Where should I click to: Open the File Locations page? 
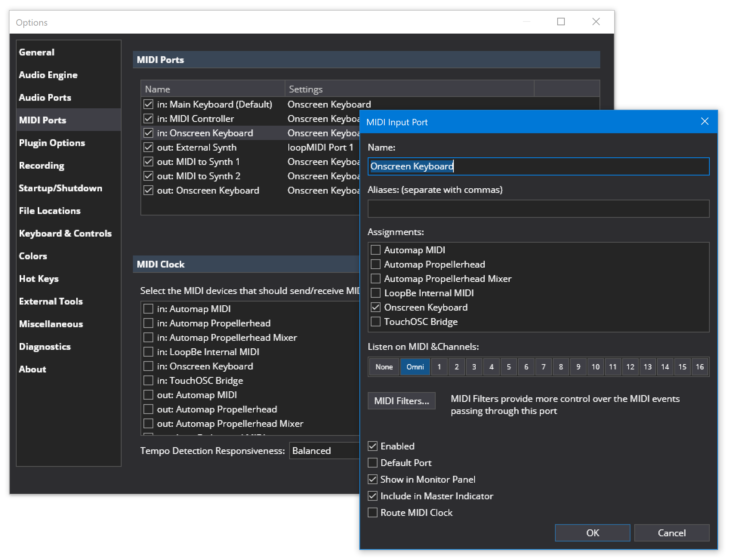click(x=69, y=211)
